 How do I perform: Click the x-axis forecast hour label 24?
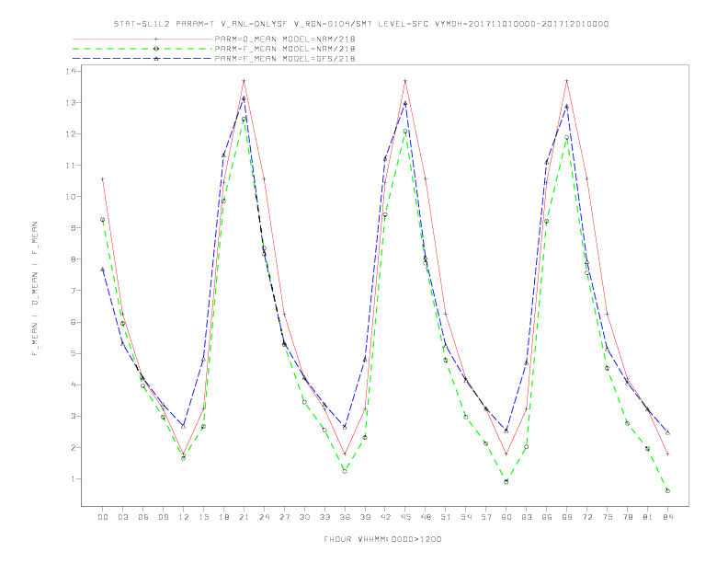tap(264, 517)
